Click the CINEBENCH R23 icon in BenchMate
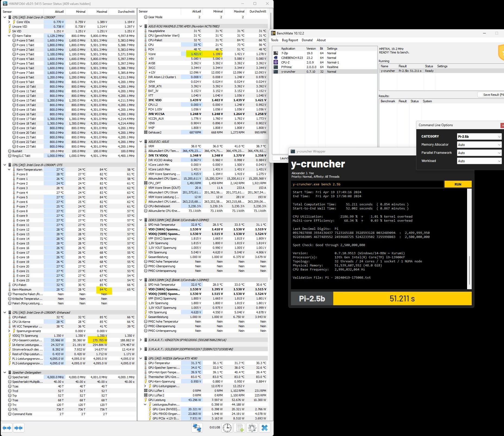This screenshot has height=436, width=504. (276, 58)
